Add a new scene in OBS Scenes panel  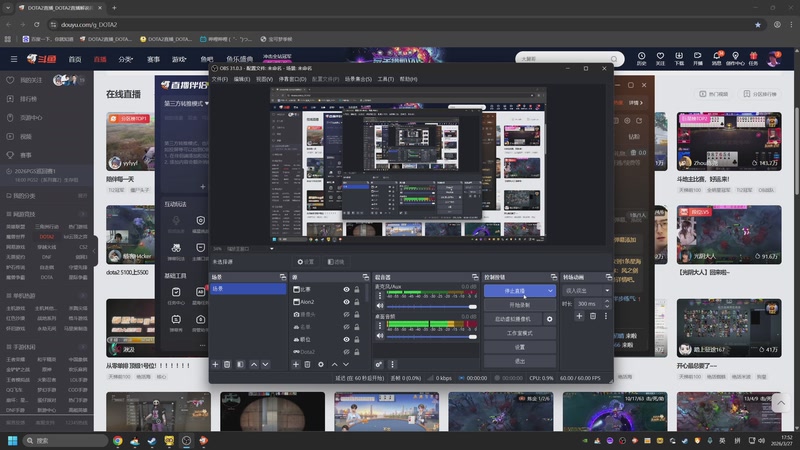(215, 364)
